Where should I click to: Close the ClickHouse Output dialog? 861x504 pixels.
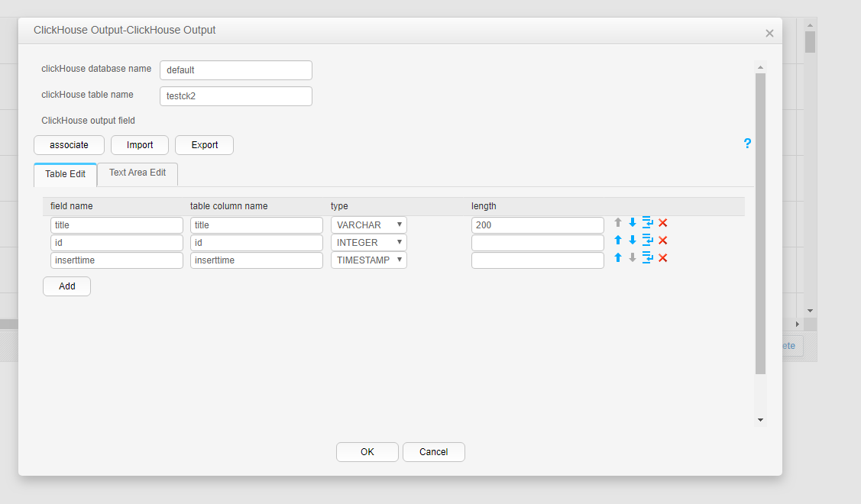coord(769,34)
